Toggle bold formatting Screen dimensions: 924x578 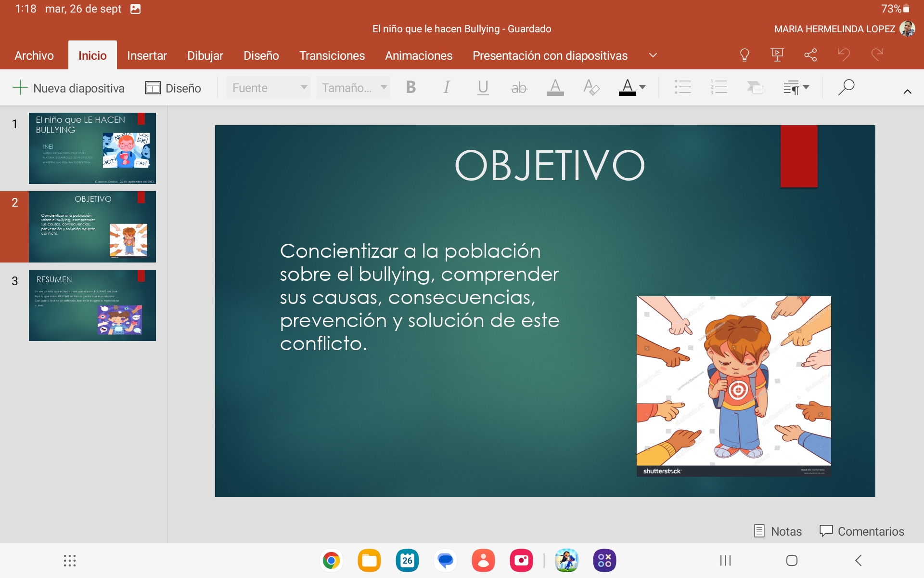(411, 87)
